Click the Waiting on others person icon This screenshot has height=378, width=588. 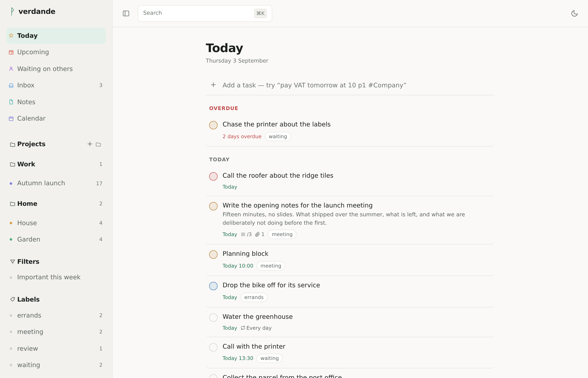[x=11, y=69]
